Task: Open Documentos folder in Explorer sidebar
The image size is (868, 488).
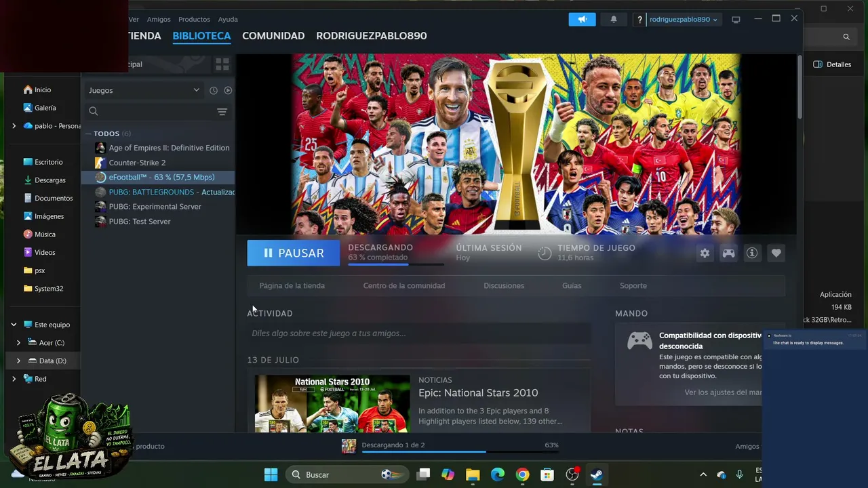Action: click(x=48, y=198)
